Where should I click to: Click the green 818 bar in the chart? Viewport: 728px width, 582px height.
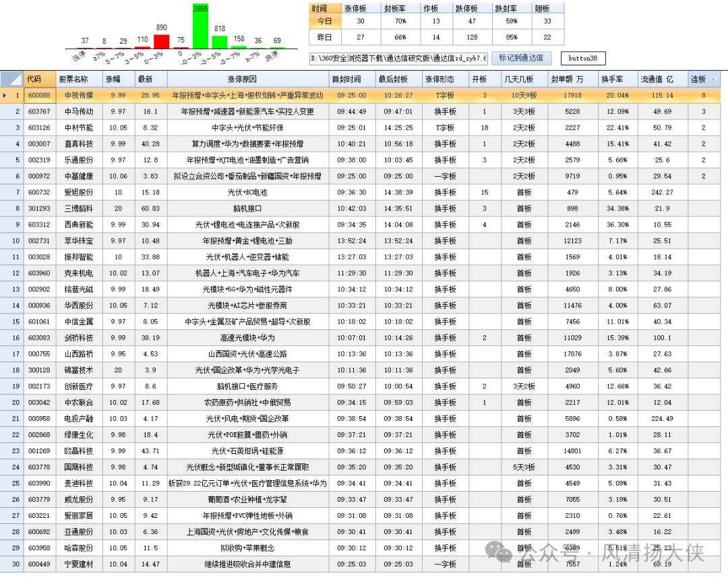click(x=220, y=42)
